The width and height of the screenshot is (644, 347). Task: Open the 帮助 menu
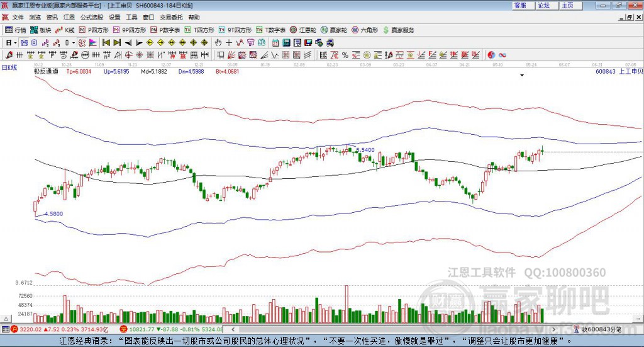tap(194, 17)
